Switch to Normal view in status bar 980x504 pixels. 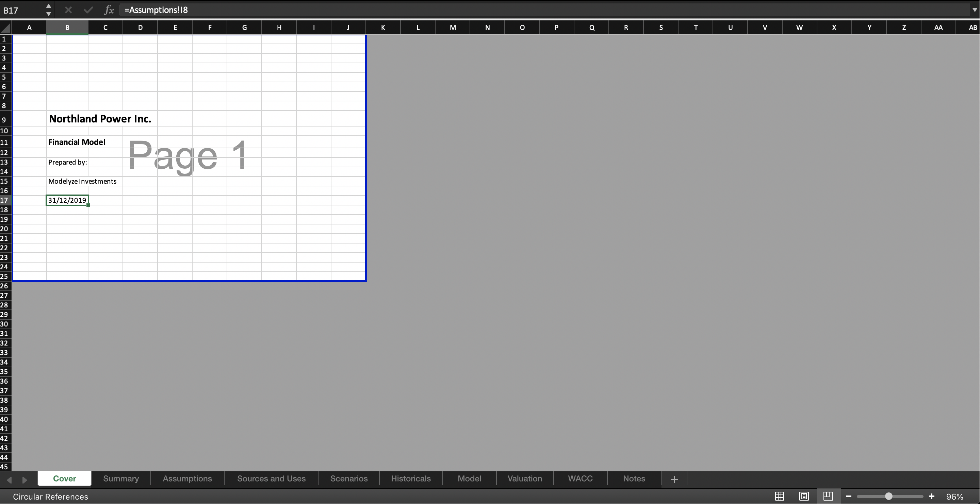pyautogui.click(x=780, y=496)
